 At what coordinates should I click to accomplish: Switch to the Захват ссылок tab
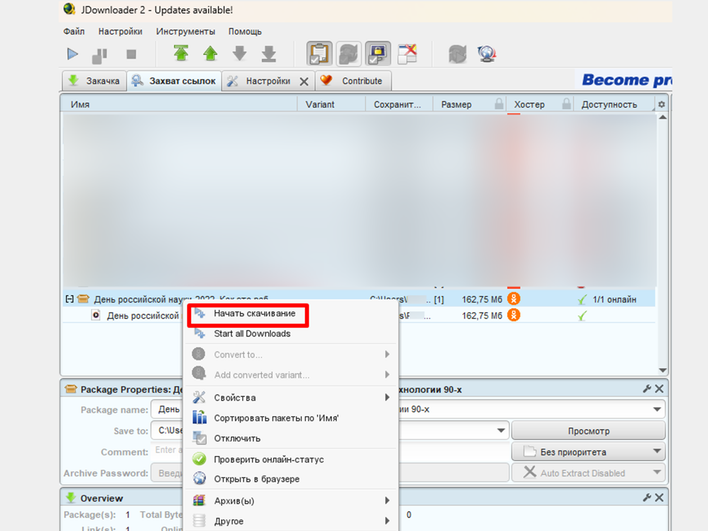[x=174, y=81]
